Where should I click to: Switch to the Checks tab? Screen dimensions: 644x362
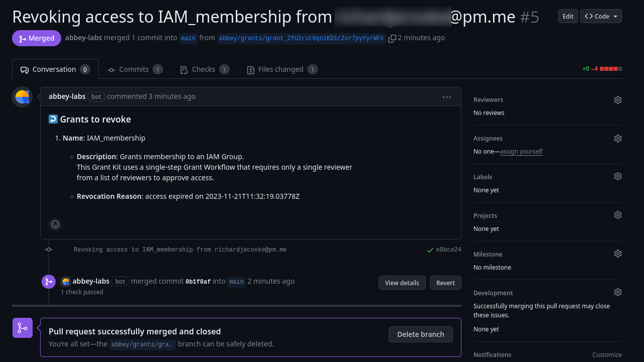(x=204, y=69)
